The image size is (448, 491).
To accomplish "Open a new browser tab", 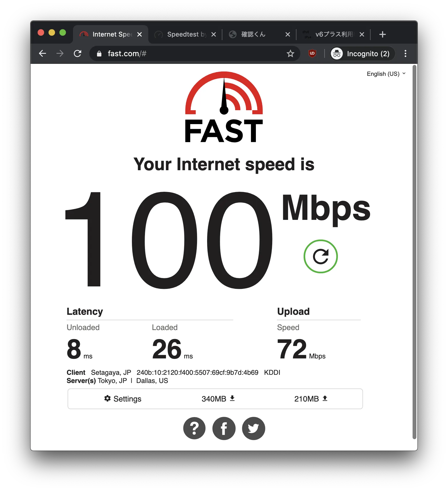I will pos(382,34).
